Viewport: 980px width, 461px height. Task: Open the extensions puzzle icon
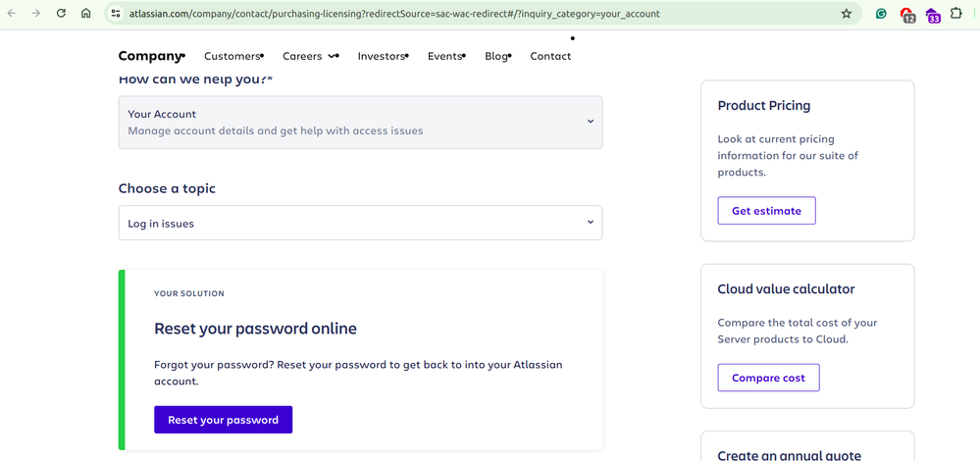click(956, 13)
